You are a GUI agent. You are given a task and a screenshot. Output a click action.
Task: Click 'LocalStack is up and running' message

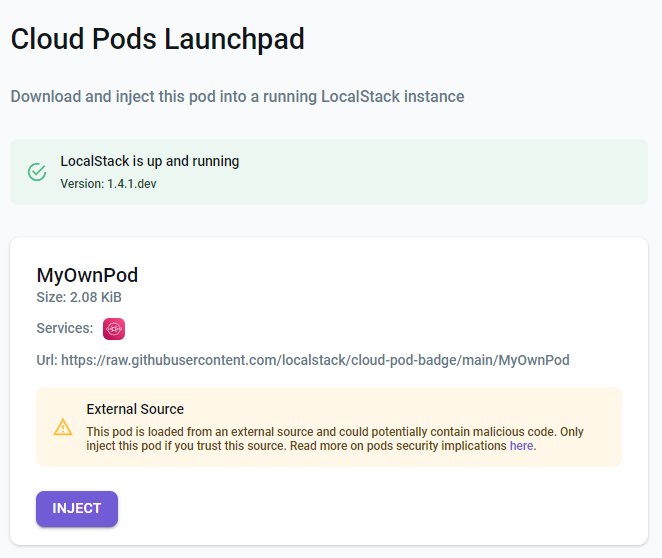(x=150, y=161)
